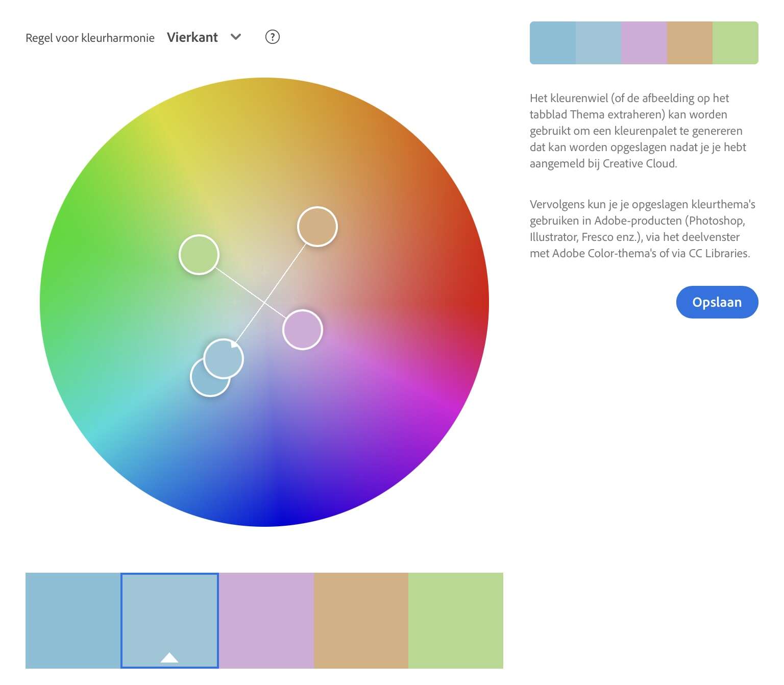Click the green segment in top preview strip
The height and width of the screenshot is (685, 784).
[735, 43]
